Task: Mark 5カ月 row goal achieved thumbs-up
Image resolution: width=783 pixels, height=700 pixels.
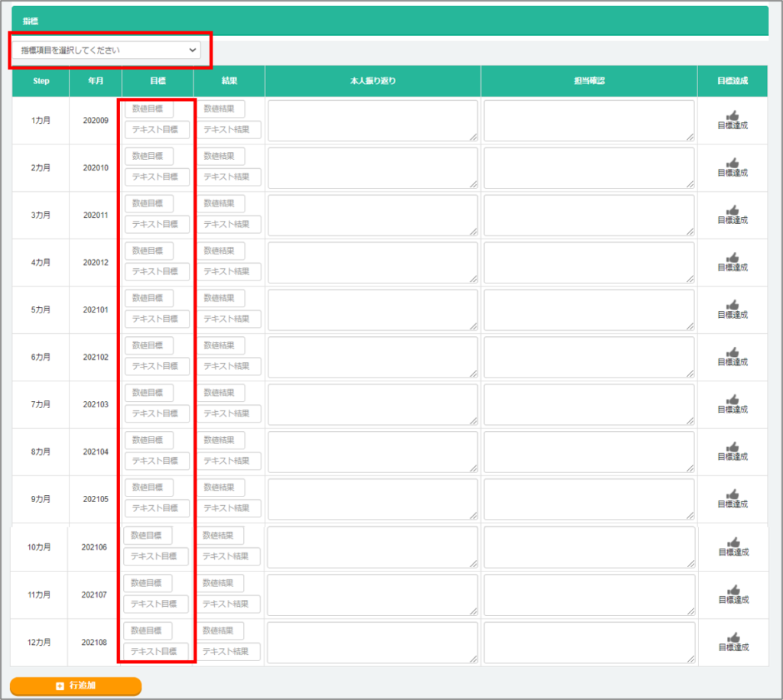Action: point(732,305)
